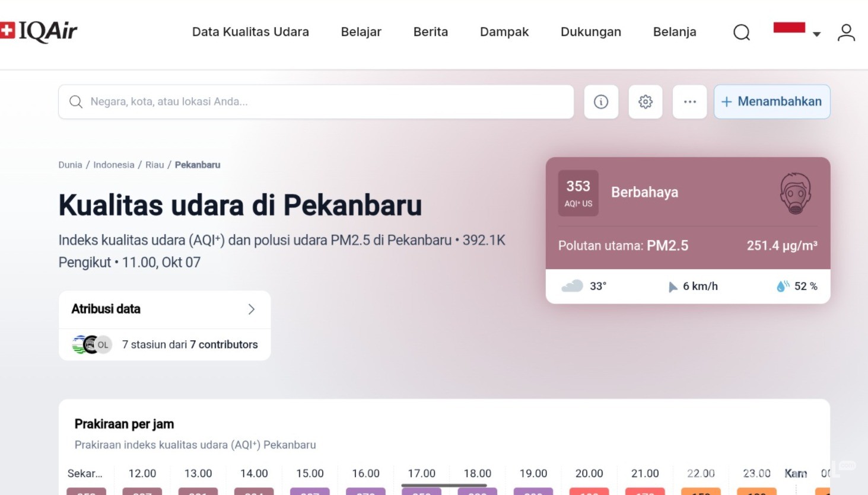The image size is (868, 495).
Task: Open the search magnifier in the header
Action: point(742,32)
